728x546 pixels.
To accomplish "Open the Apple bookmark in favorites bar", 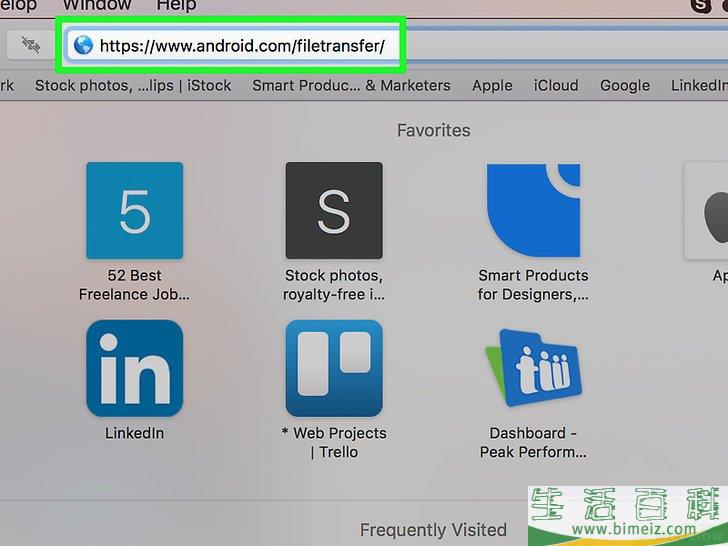I will pyautogui.click(x=492, y=85).
